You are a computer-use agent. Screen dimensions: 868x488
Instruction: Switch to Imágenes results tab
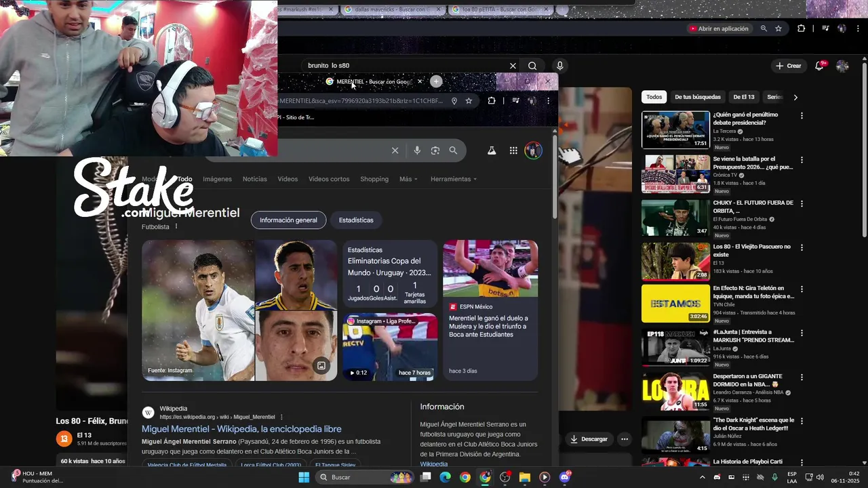tap(217, 179)
